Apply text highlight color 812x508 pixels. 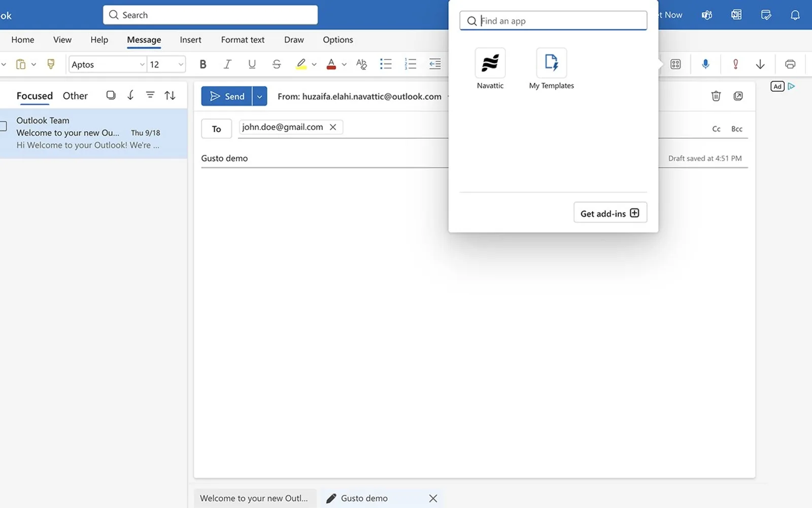[301, 64]
